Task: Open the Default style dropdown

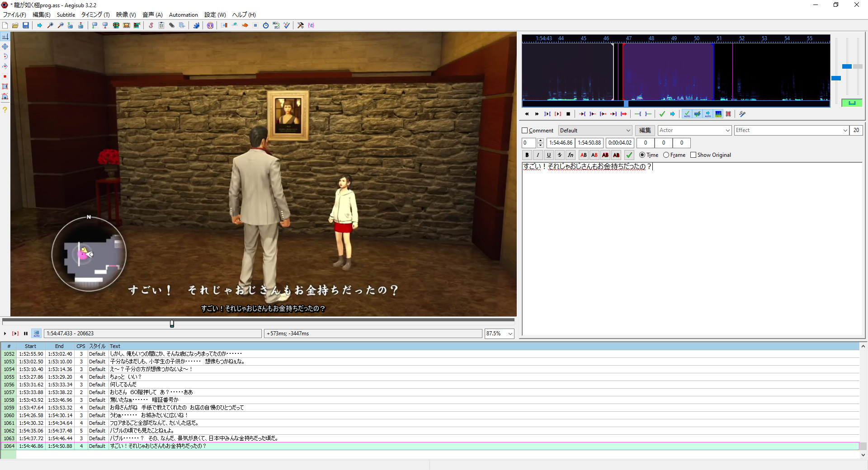Action: click(x=595, y=131)
